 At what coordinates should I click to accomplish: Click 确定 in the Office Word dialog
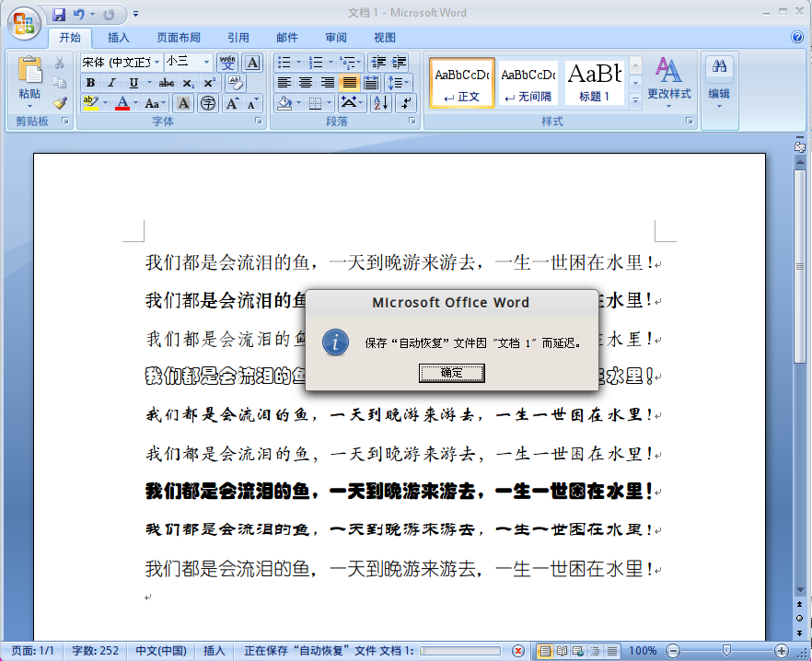coord(451,372)
